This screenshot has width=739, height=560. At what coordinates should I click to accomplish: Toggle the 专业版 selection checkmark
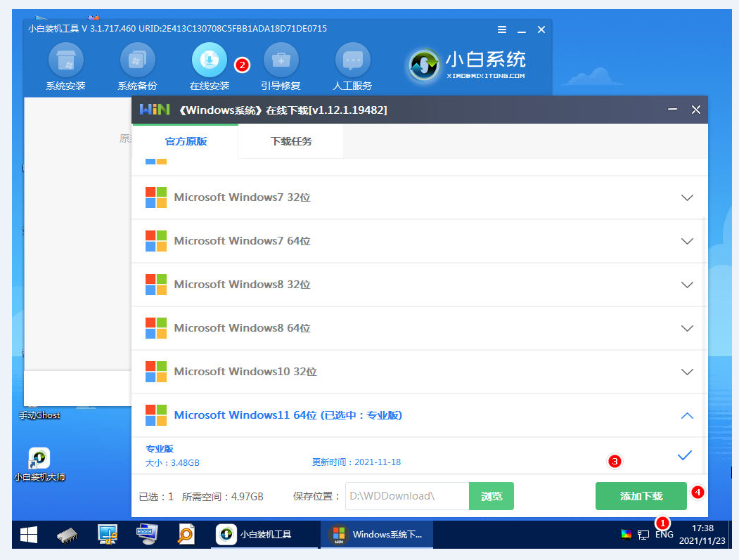click(684, 455)
